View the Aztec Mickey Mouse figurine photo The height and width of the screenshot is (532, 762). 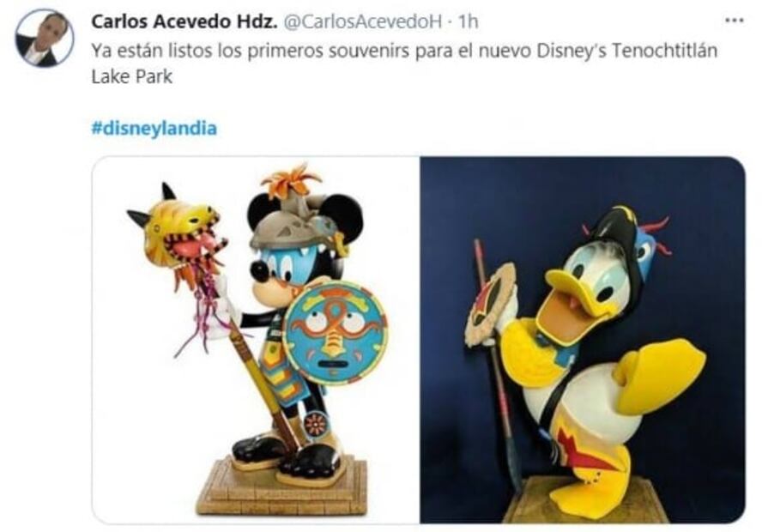tap(256, 340)
